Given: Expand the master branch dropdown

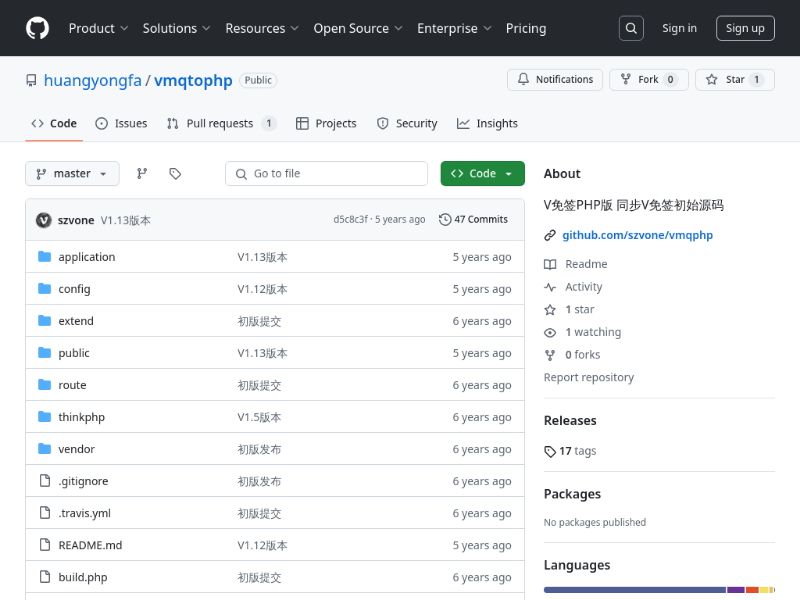Looking at the screenshot, I should [x=72, y=174].
